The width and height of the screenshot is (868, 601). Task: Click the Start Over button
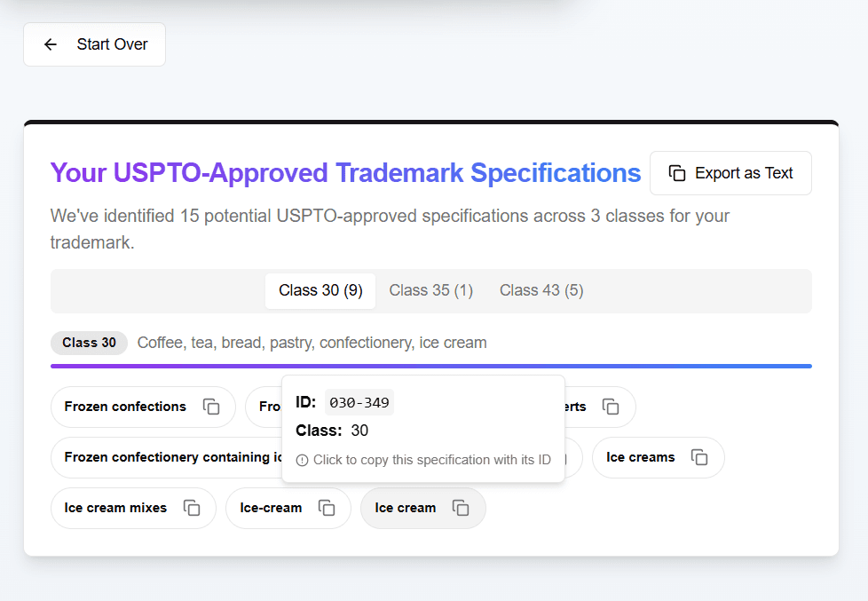coord(94,43)
